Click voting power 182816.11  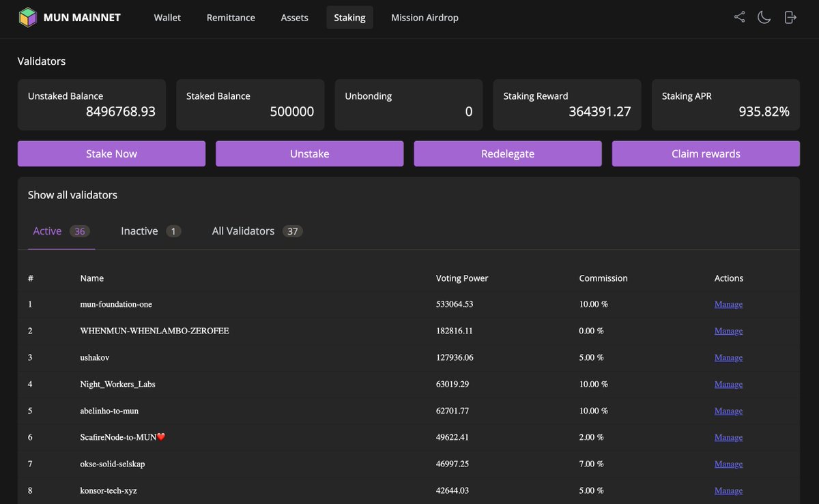point(455,331)
